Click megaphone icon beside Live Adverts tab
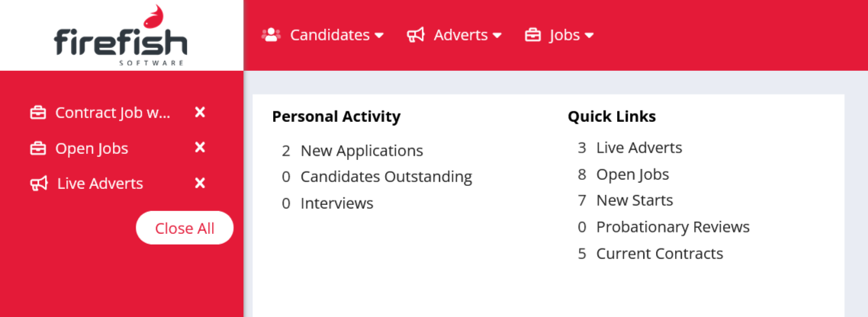 (39, 184)
